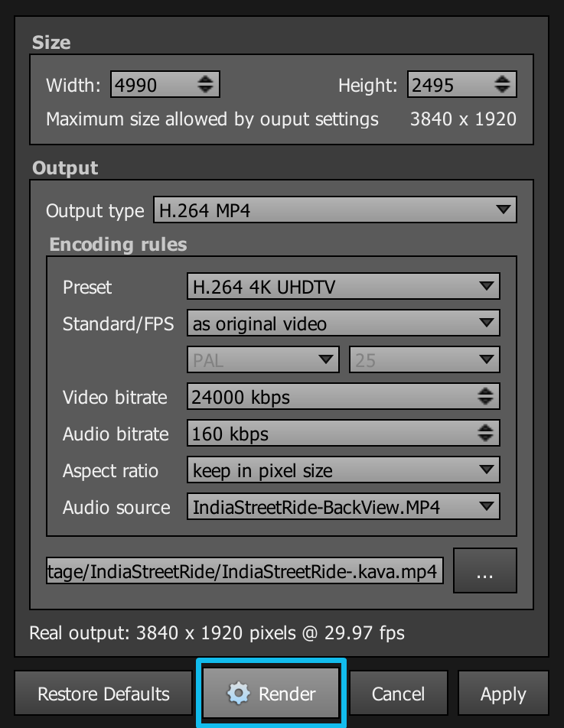
Task: Select the output file path text field
Action: coord(245,570)
